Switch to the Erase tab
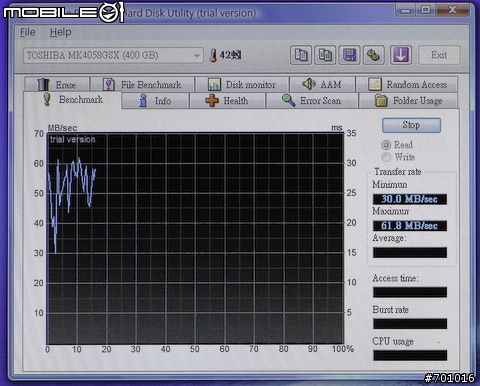The image size is (480, 386). tap(57, 85)
